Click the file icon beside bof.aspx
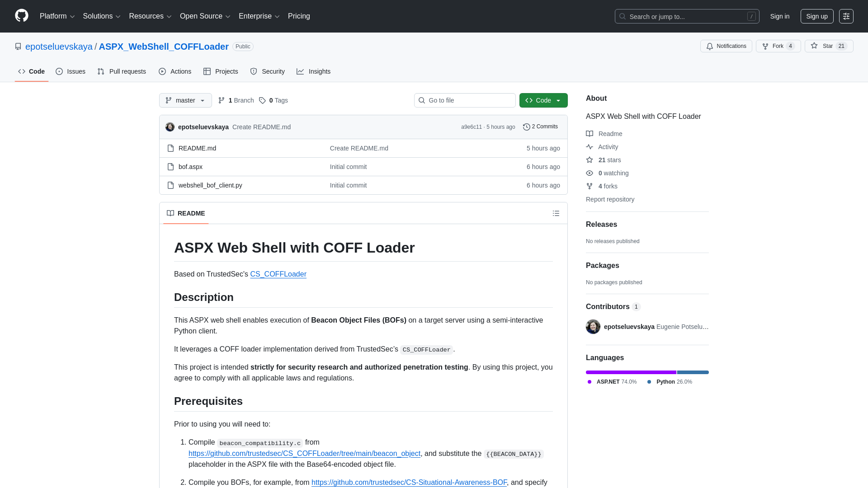Image resolution: width=868 pixels, height=488 pixels. tap(170, 167)
